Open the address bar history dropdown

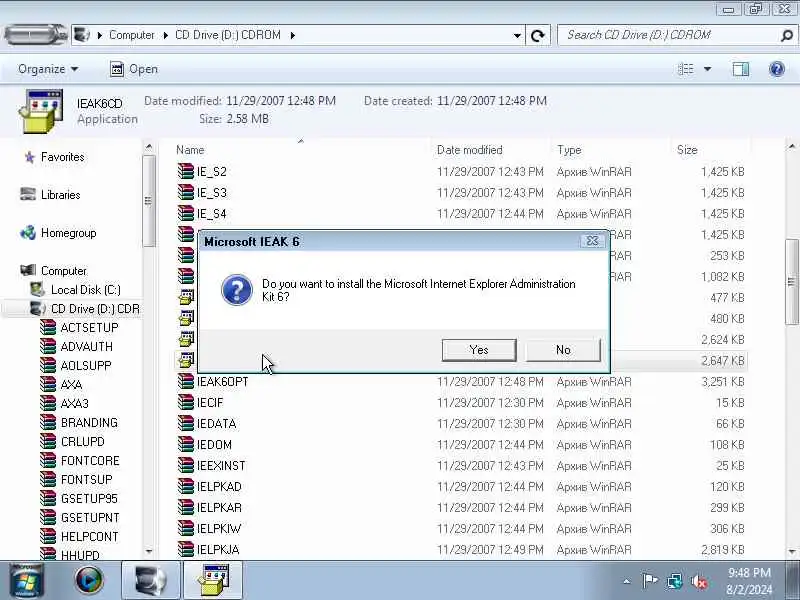[x=517, y=35]
